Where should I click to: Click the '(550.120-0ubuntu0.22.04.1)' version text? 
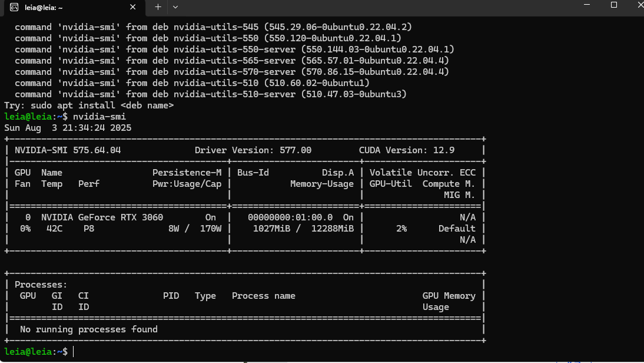(x=333, y=38)
